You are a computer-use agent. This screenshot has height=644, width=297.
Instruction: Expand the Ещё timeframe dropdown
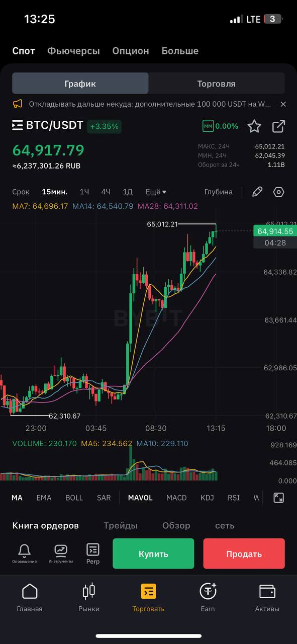pos(156,192)
